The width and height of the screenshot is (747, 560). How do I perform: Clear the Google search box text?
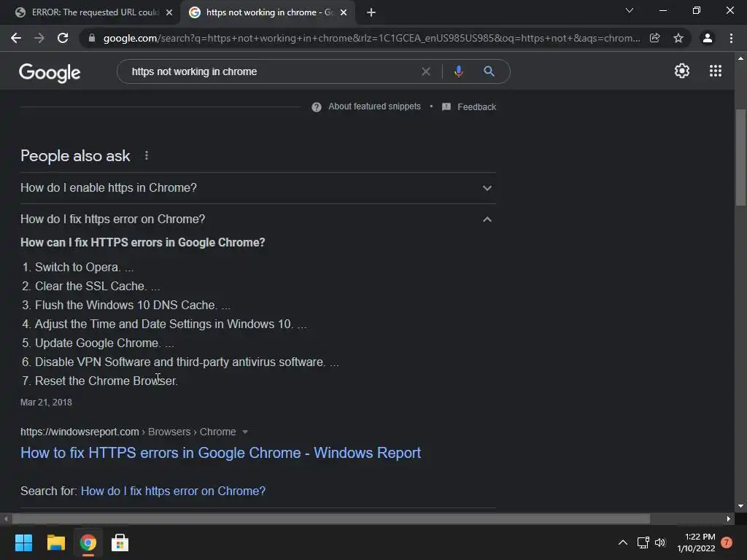(426, 71)
